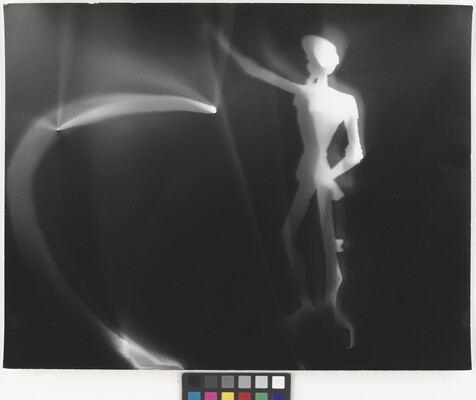Click the white patch on the color chart
This screenshot has height=400, width=476.
(278, 382)
